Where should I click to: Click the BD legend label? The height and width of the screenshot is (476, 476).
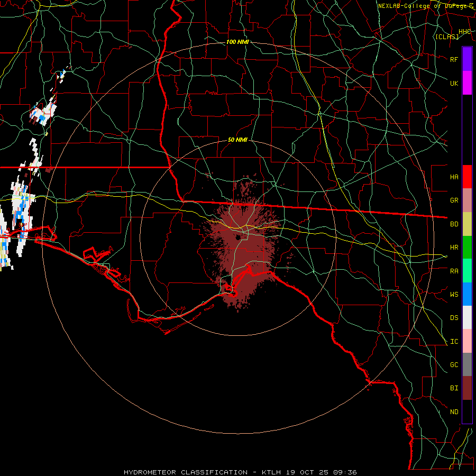pos(454,224)
